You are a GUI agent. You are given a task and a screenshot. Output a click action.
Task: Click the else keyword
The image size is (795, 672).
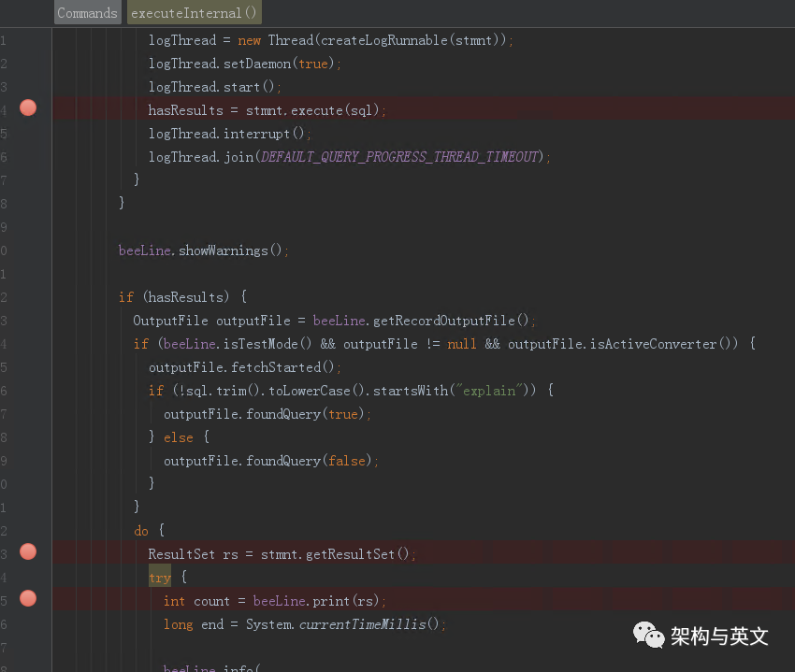tap(178, 437)
